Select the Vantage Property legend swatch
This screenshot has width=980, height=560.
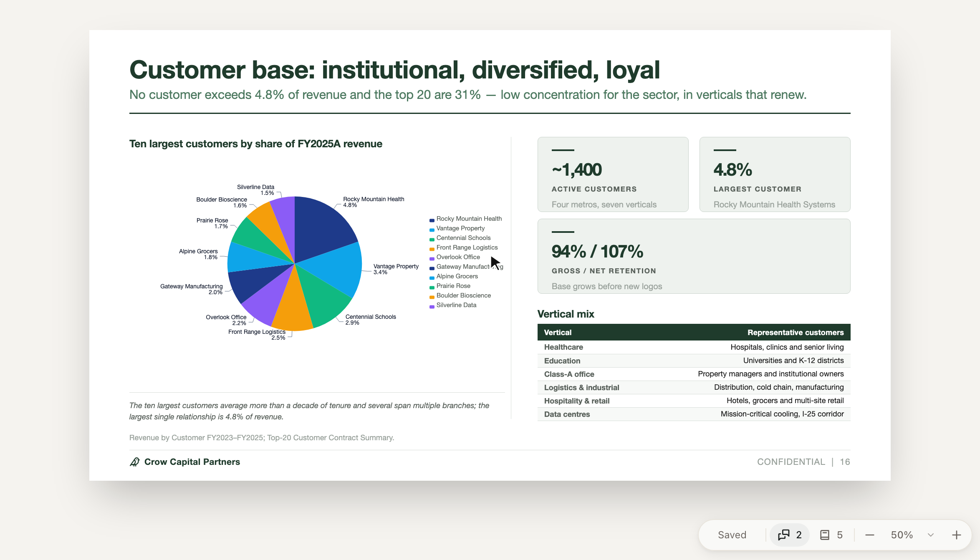point(432,230)
